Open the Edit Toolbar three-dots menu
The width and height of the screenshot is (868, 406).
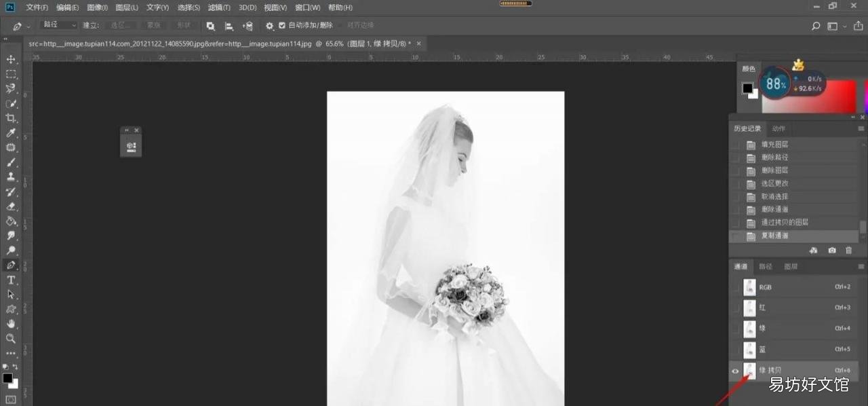click(11, 354)
